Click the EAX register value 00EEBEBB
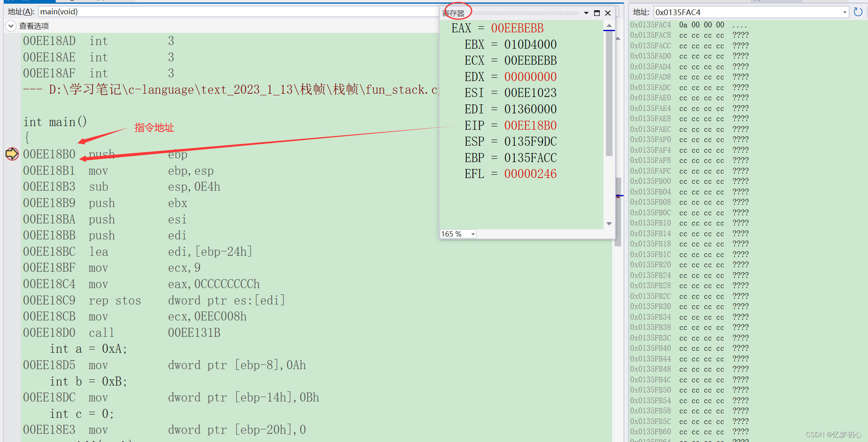The height and width of the screenshot is (442, 868). [x=517, y=28]
